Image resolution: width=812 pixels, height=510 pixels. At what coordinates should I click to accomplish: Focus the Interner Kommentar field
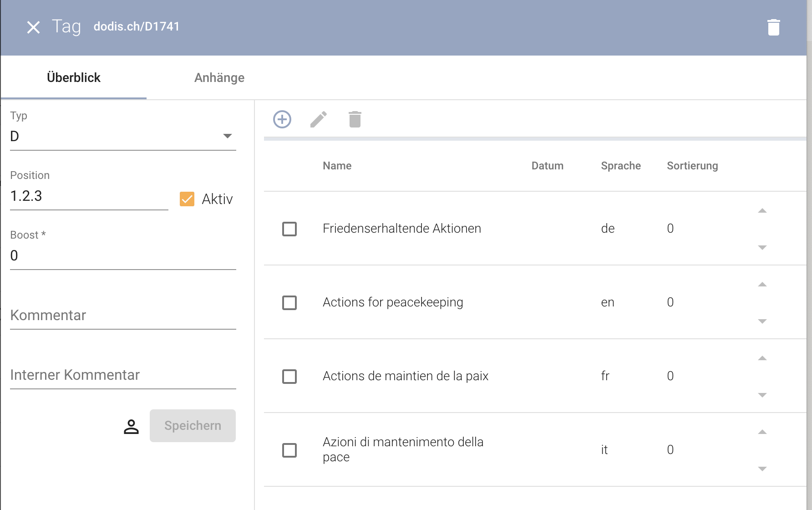click(x=123, y=375)
